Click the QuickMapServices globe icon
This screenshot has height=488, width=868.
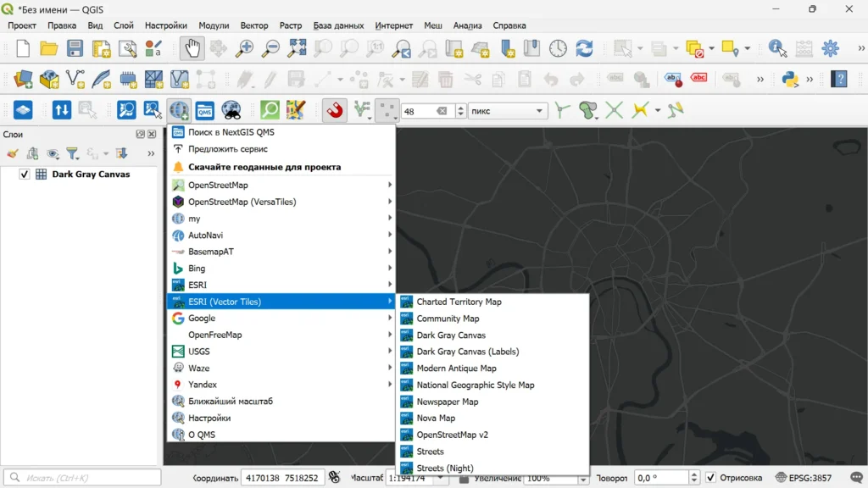click(x=179, y=110)
